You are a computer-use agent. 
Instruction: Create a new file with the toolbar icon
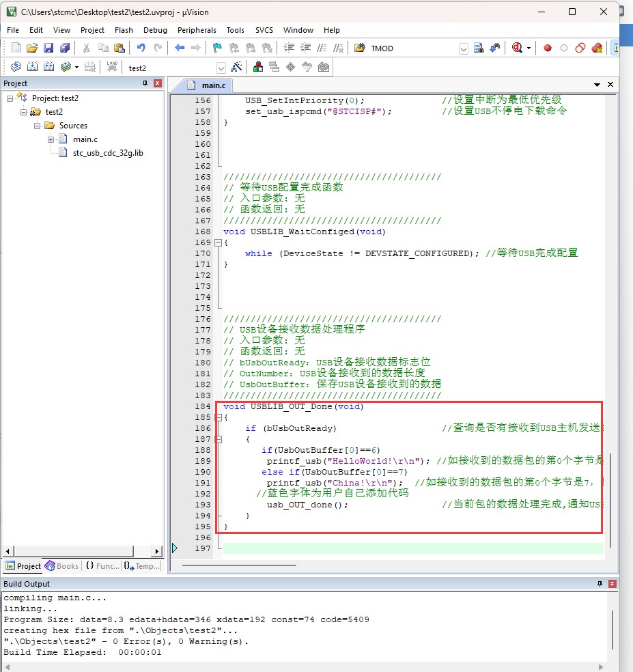click(16, 48)
